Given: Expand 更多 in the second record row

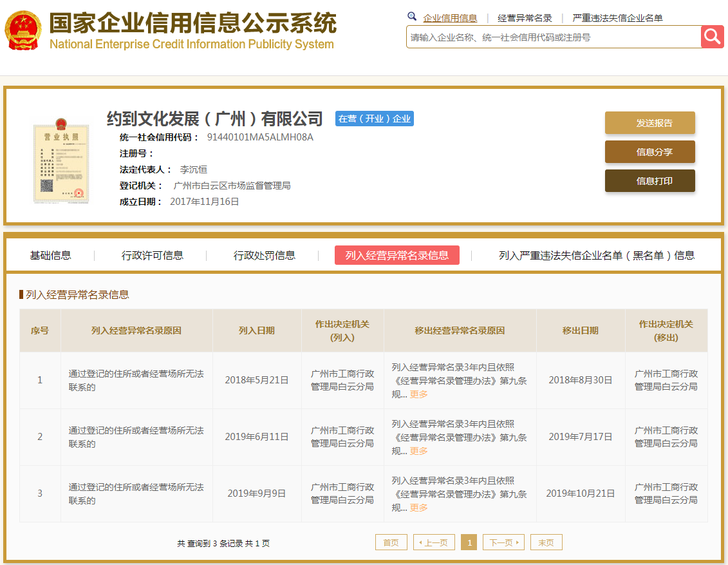Looking at the screenshot, I should (x=418, y=451).
